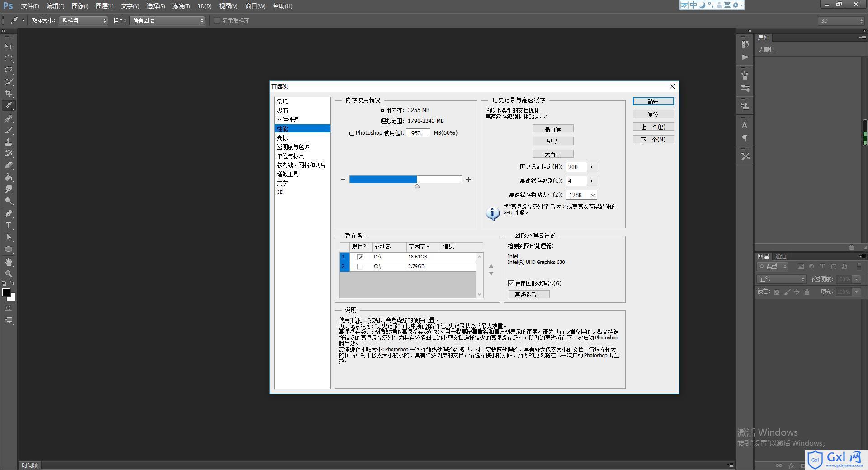Select the Lasso tool

(x=9, y=70)
